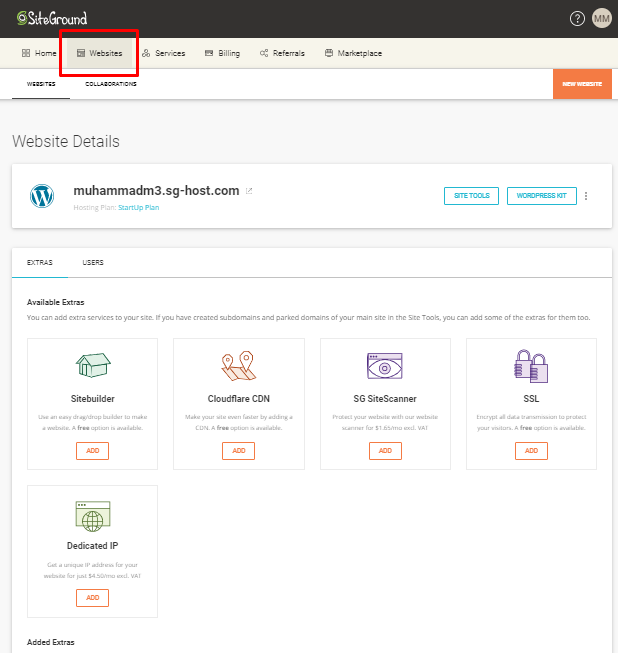Image resolution: width=618 pixels, height=653 pixels.
Task: Open the help question mark icon
Action: pyautogui.click(x=577, y=19)
